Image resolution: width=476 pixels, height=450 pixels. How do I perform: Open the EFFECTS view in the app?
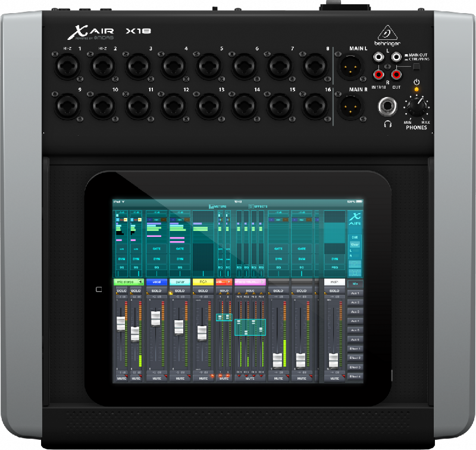[x=258, y=207]
